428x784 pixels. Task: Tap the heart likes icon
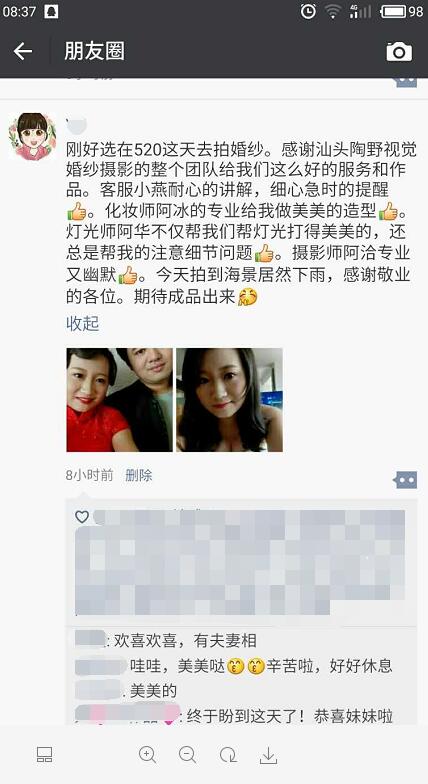[x=82, y=516]
